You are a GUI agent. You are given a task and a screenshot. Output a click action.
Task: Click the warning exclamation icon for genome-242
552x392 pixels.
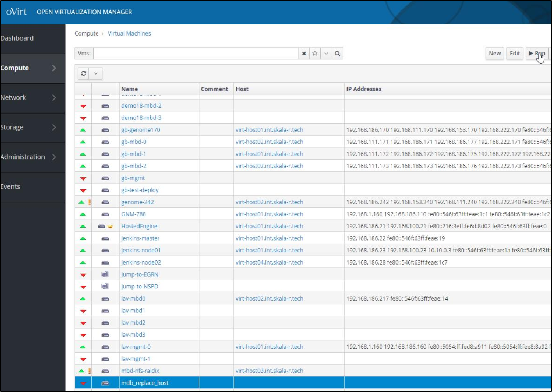click(89, 202)
